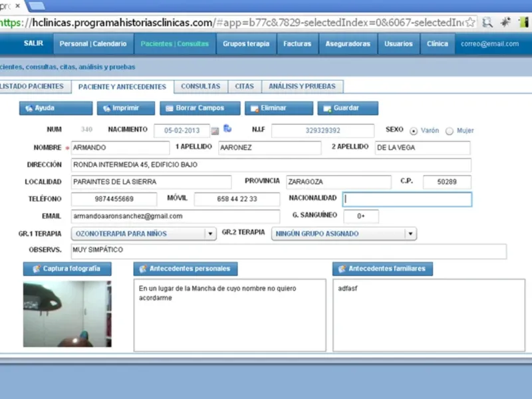532x399 pixels.
Task: Focus the Nombre field containing ARMANDO
Action: (120, 148)
